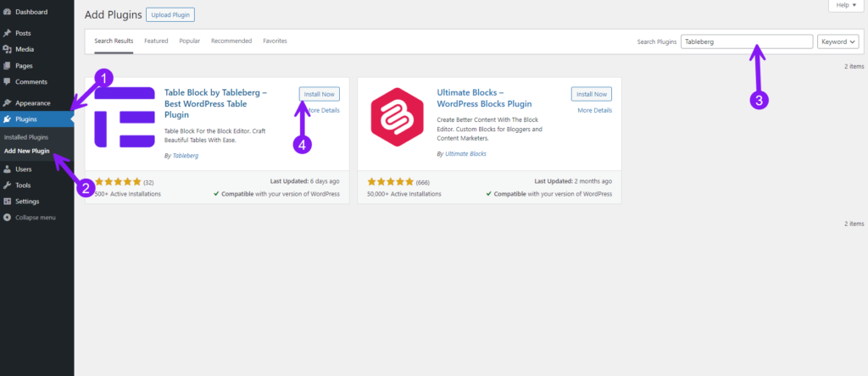Select Add New Plugin submenu
The width and height of the screenshot is (868, 376).
click(x=26, y=151)
